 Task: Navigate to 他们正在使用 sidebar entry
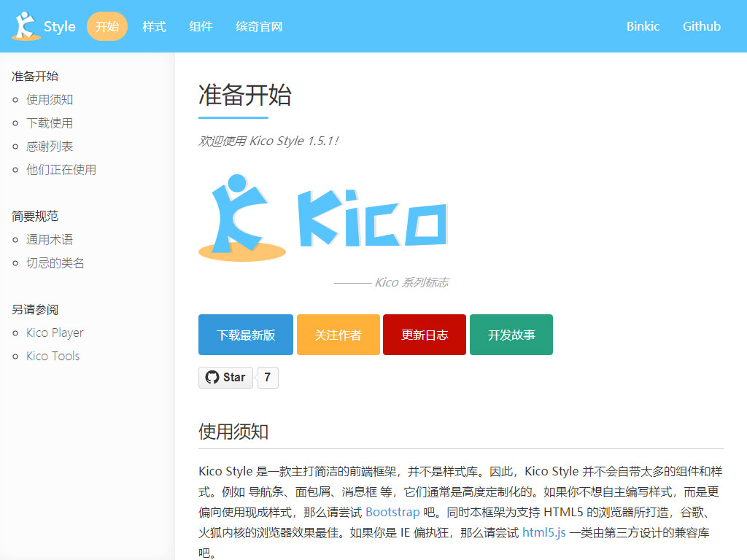(61, 170)
